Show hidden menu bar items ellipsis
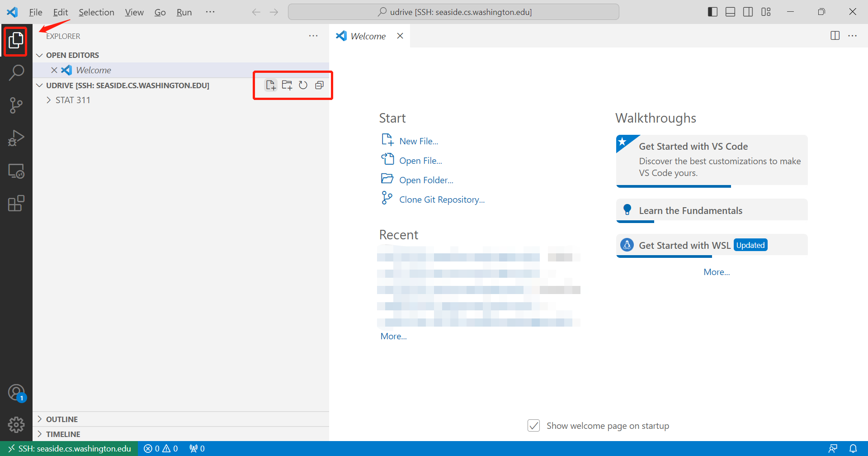Screen dimensions: 868x456 (210, 12)
